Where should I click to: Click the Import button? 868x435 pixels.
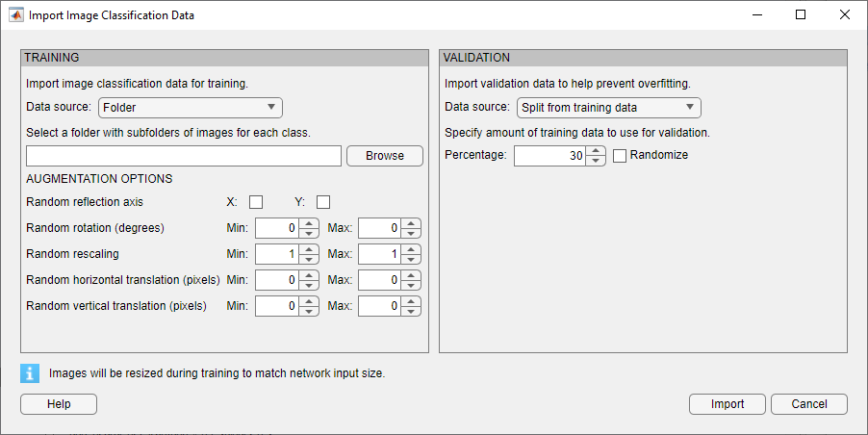727,404
